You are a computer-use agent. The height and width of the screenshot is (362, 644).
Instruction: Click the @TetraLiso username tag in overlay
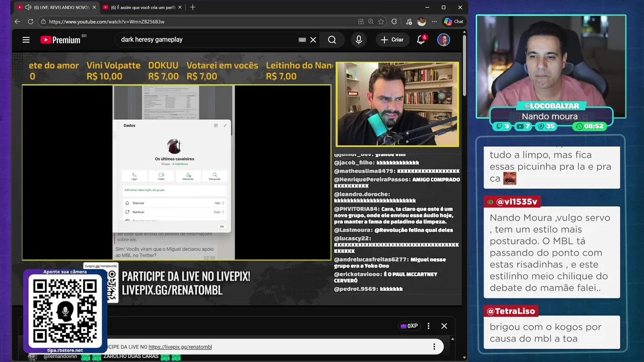pos(511,311)
